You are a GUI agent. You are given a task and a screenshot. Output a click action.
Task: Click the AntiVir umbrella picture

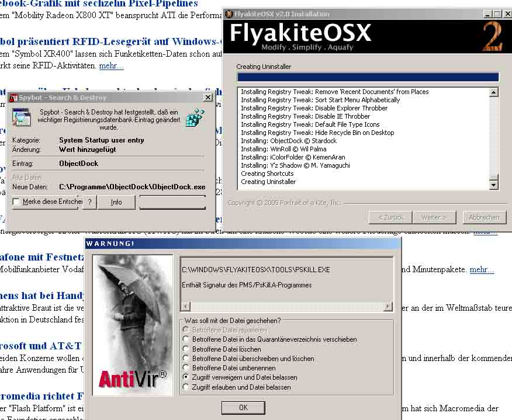click(x=133, y=325)
